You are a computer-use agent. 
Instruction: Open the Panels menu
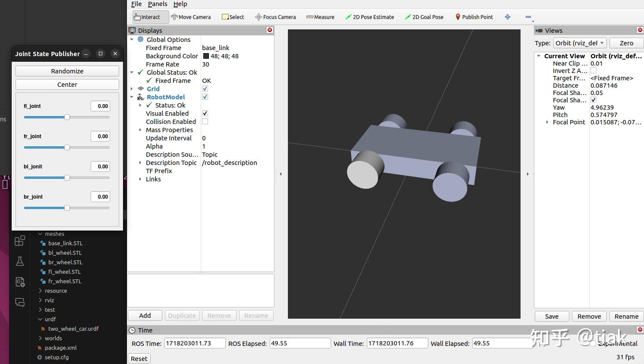(x=157, y=4)
